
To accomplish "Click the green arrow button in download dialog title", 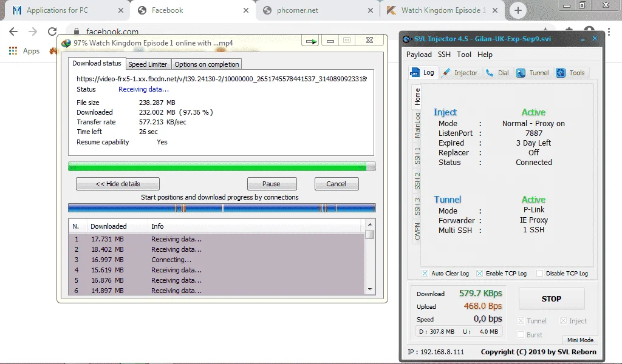I will [x=311, y=41].
